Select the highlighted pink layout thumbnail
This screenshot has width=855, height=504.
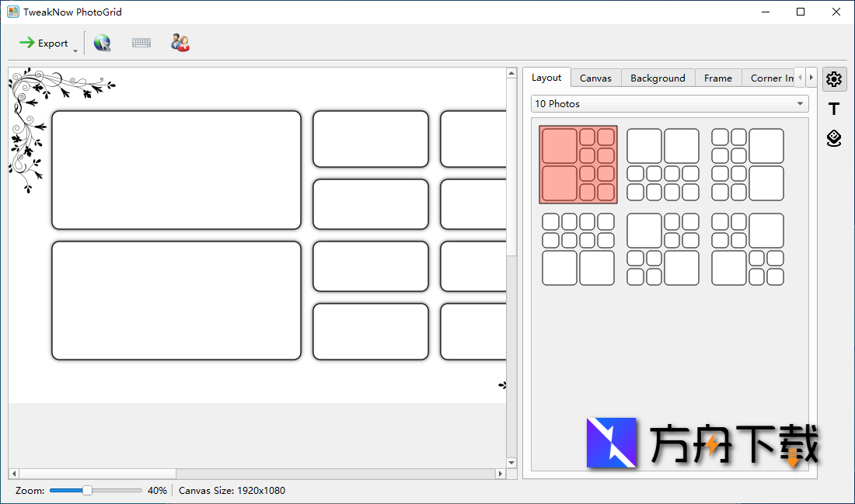coord(578,165)
